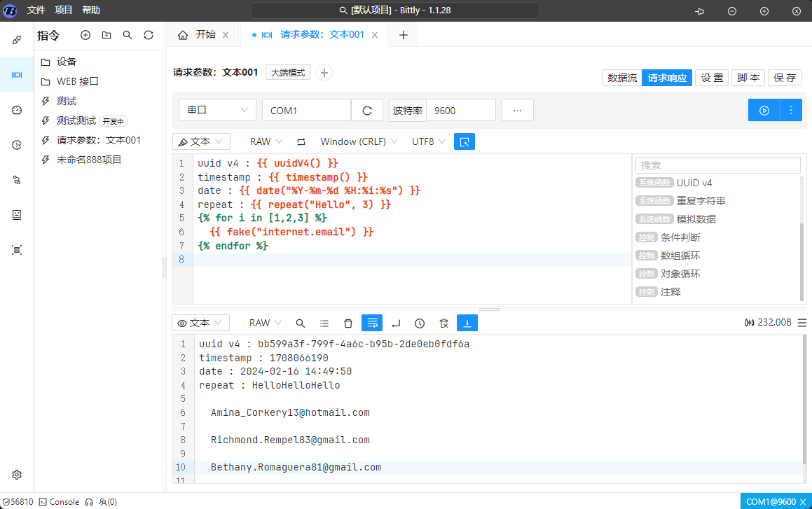Click the trash icon to clear response output
Viewport: 812px width, 509px height.
pos(348,323)
